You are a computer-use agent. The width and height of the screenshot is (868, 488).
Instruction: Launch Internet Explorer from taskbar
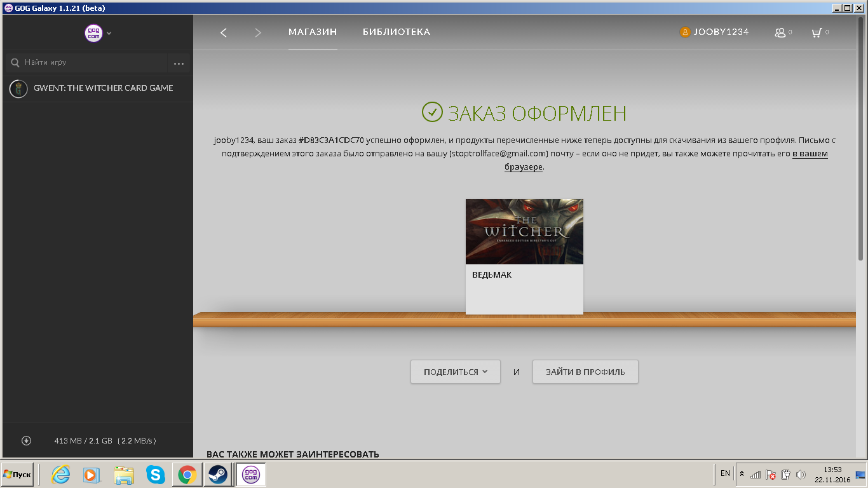click(x=61, y=475)
